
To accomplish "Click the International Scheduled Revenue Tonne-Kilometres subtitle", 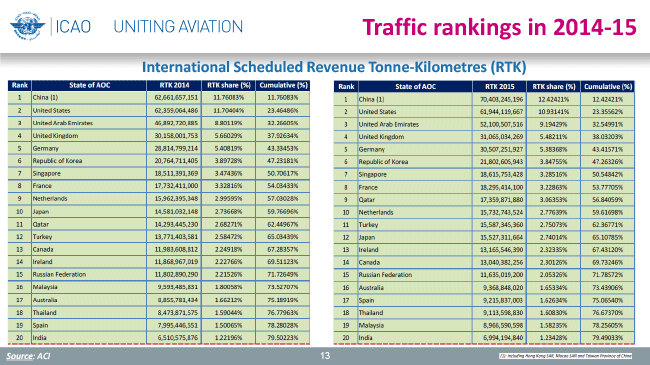I will (334, 67).
